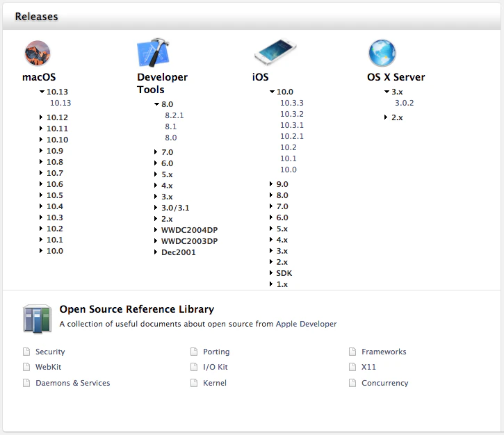Collapse the iOS 10.0 disclosure triangle

272,92
